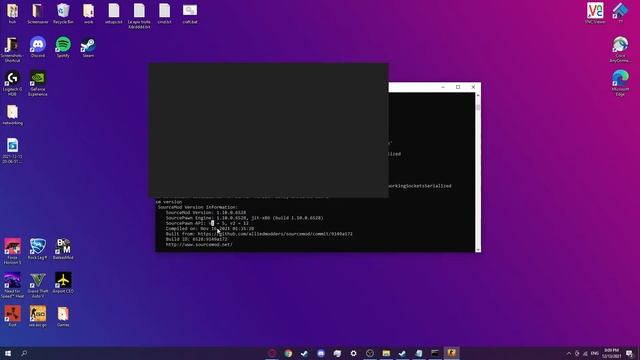Open the Logitech G HUB shortcut

(x=12, y=83)
